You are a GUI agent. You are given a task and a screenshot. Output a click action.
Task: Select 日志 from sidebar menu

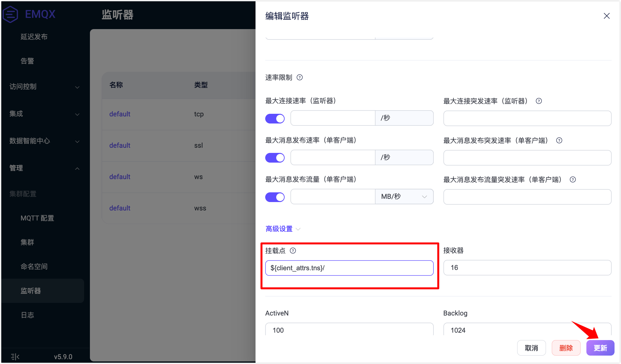pyautogui.click(x=27, y=315)
